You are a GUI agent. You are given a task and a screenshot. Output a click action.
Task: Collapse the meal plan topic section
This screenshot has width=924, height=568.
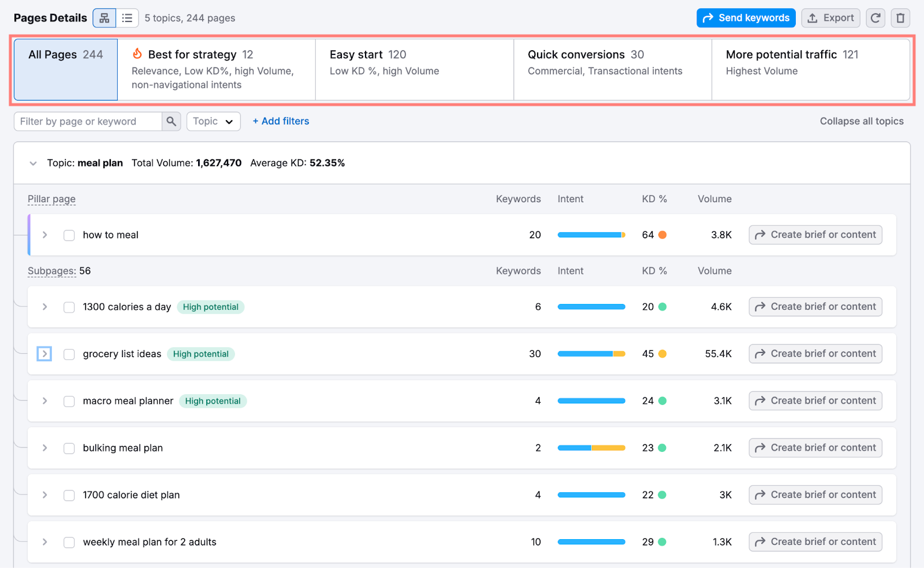[x=33, y=163]
